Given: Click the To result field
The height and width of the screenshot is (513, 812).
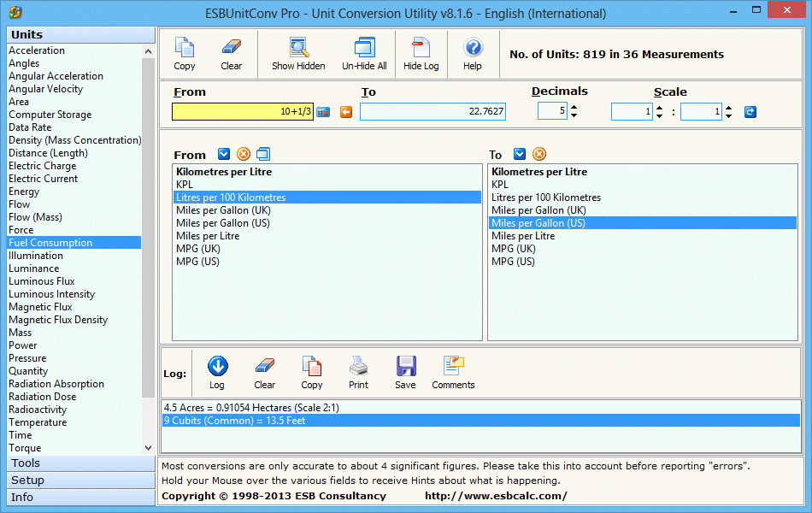Looking at the screenshot, I should tap(432, 111).
